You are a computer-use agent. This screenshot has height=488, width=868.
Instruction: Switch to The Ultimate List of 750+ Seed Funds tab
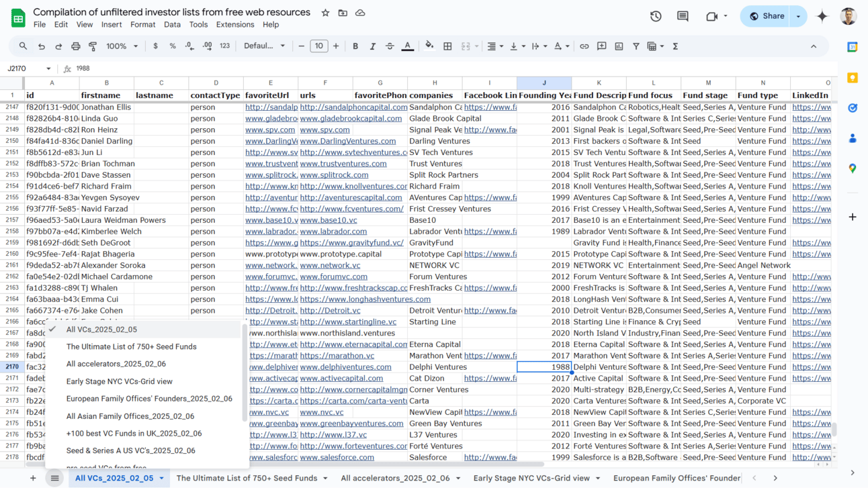[x=247, y=478]
